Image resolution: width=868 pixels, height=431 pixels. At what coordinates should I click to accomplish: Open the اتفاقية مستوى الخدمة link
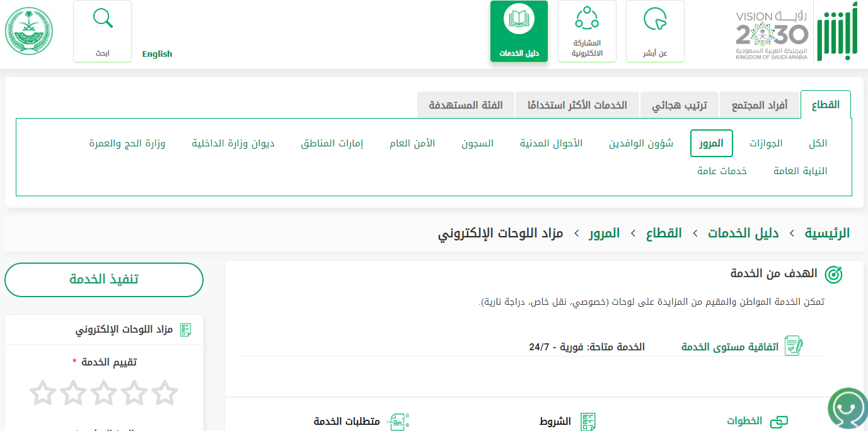click(730, 347)
